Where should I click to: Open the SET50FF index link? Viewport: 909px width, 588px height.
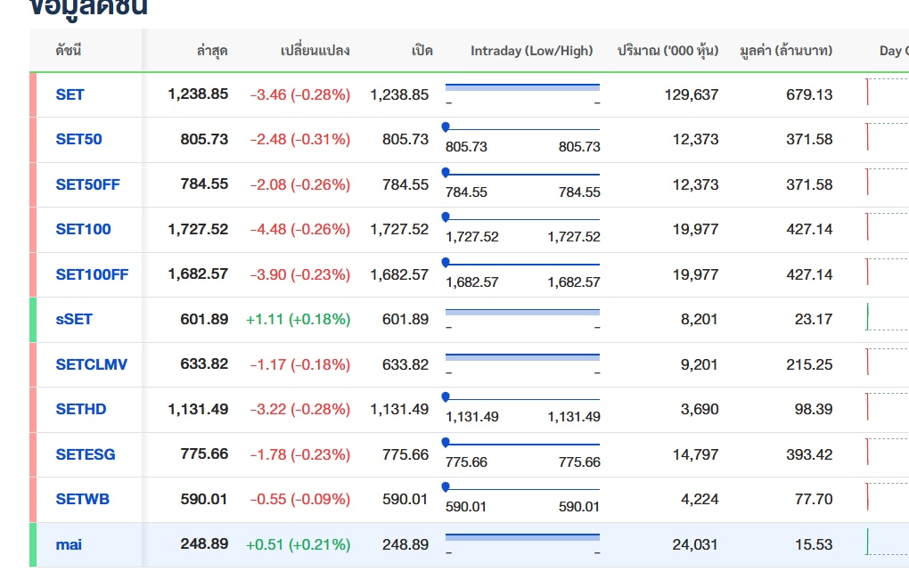click(87, 184)
